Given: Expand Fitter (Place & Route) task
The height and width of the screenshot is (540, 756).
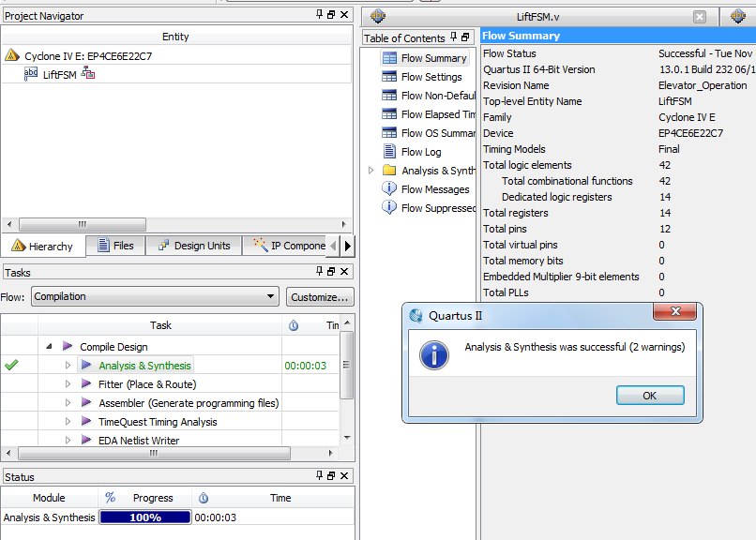Looking at the screenshot, I should (x=68, y=384).
